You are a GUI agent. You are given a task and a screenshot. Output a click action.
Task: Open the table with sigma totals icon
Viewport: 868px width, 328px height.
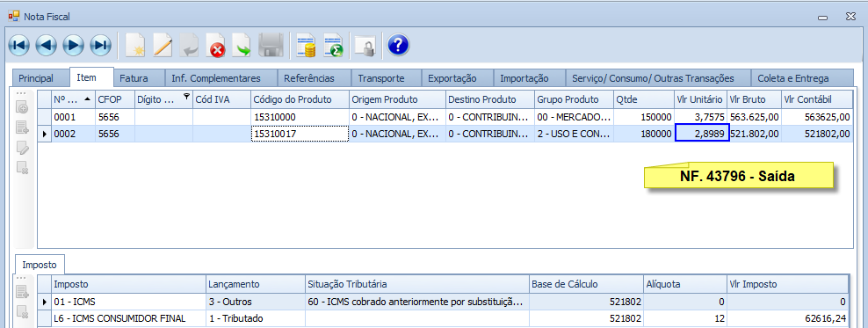coord(333,46)
